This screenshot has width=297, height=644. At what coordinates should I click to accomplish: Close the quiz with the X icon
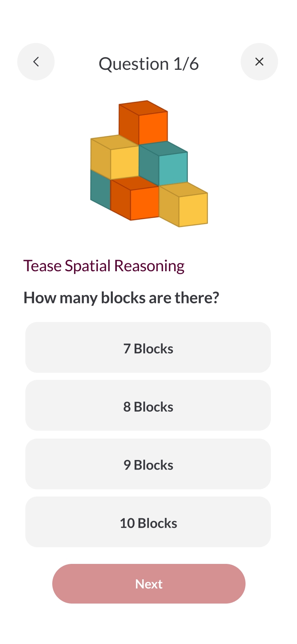(259, 62)
